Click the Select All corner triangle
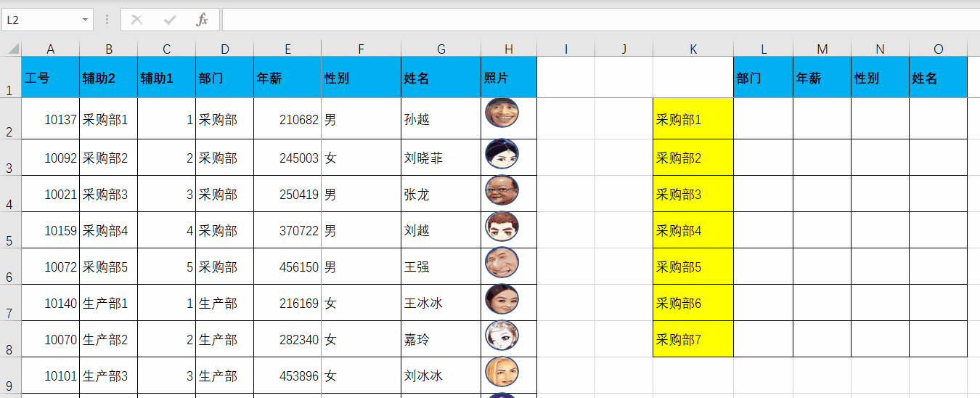 click(12, 49)
